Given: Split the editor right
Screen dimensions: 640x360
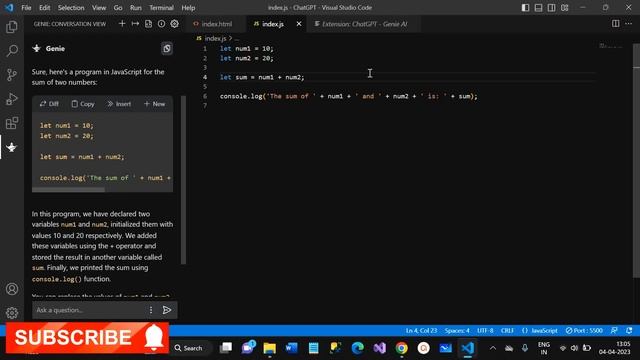Looking at the screenshot, I should click(616, 24).
